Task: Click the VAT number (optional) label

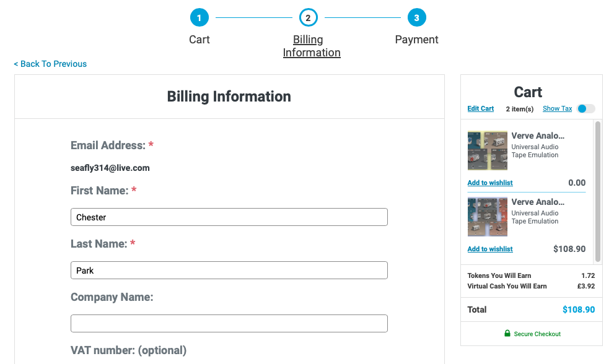Action: [128, 350]
